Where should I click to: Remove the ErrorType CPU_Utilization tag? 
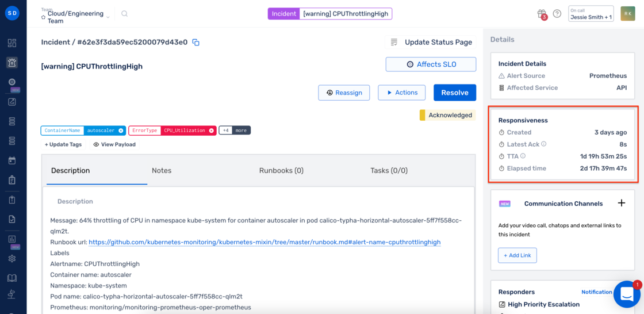click(x=211, y=131)
